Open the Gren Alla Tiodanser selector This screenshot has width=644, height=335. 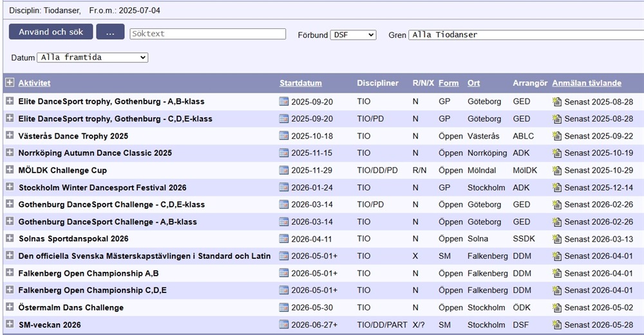[525, 35]
